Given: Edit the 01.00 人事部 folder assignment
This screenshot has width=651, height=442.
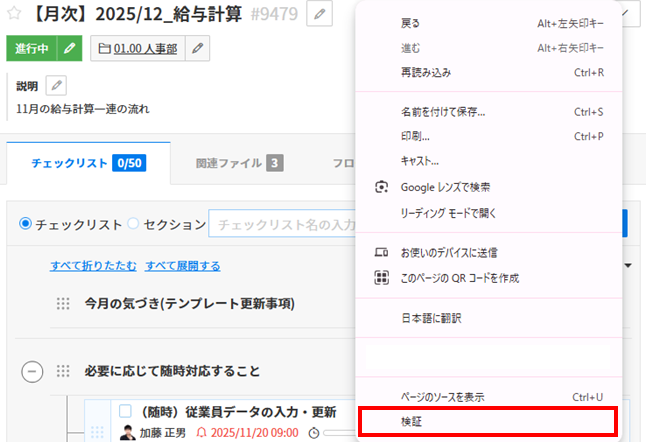Looking at the screenshot, I should [x=198, y=48].
